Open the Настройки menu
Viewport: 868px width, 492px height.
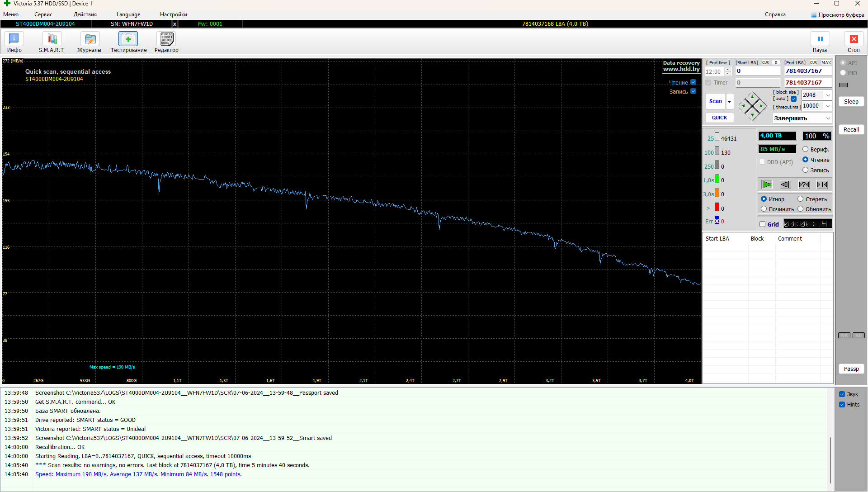click(173, 14)
